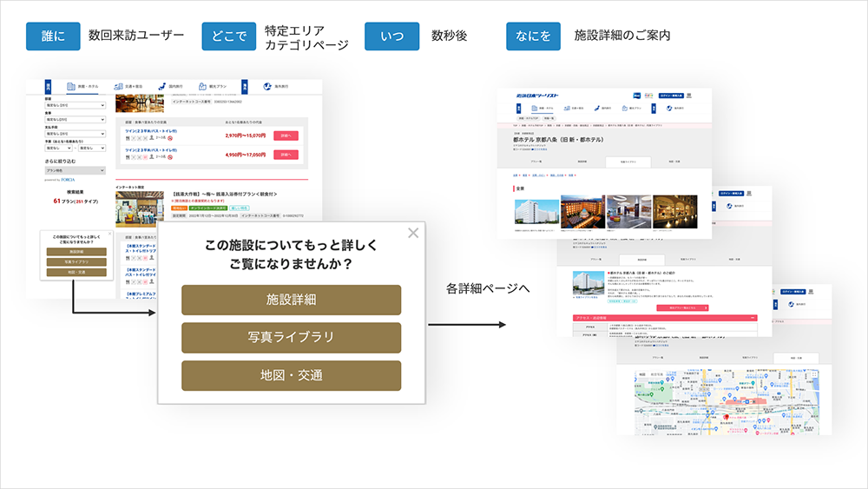This screenshot has height=489, width=868.
Task: Click 海外旅行 globe icon on photo library page
Action: pyautogui.click(x=669, y=108)
